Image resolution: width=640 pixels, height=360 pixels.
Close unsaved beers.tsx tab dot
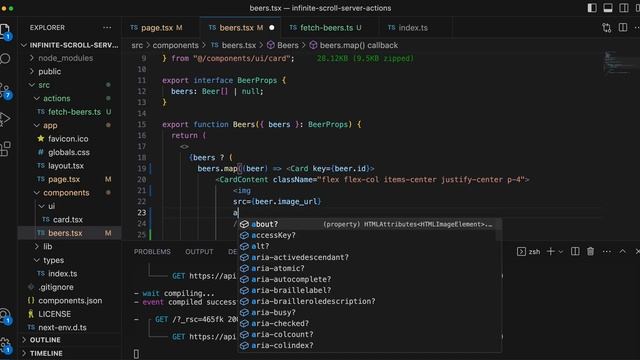pyautogui.click(x=272, y=28)
